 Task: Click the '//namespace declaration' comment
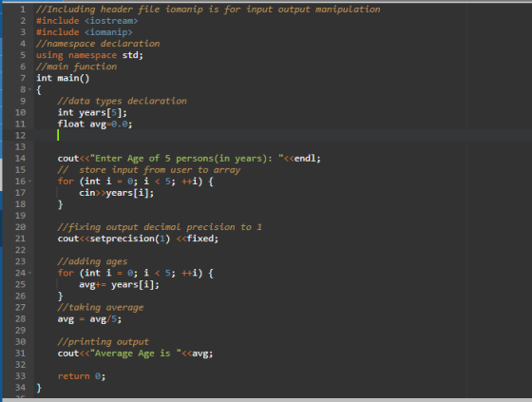(x=98, y=44)
